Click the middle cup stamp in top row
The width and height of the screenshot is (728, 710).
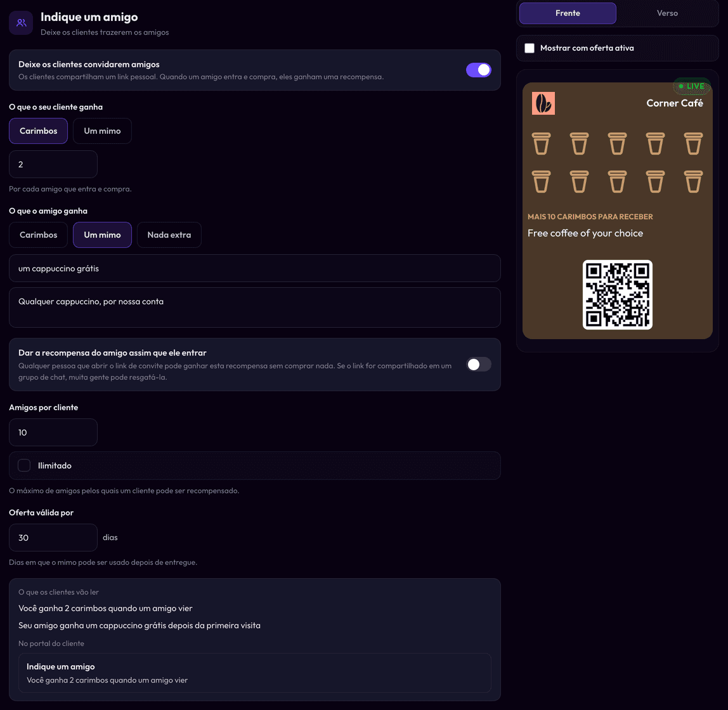(x=618, y=143)
